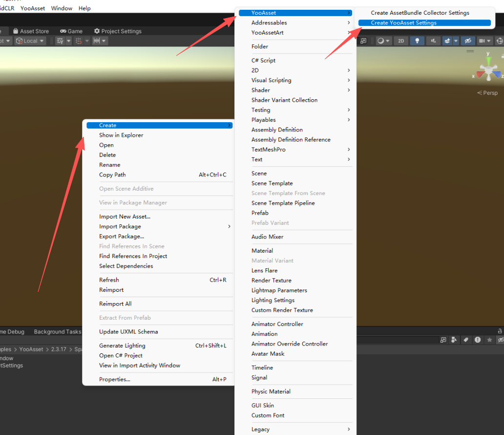The image size is (504, 435).
Task: Click the scene search window icon beside draw mode
Action: [x=363, y=41]
